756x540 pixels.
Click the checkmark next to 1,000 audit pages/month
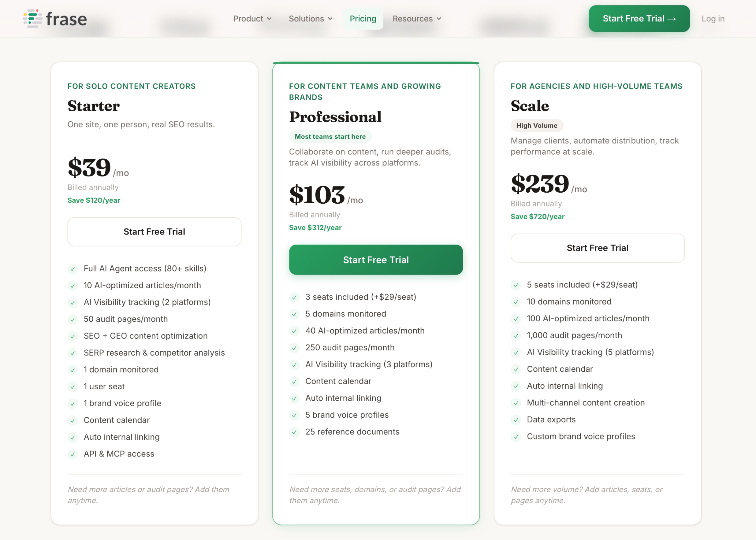pyautogui.click(x=516, y=336)
